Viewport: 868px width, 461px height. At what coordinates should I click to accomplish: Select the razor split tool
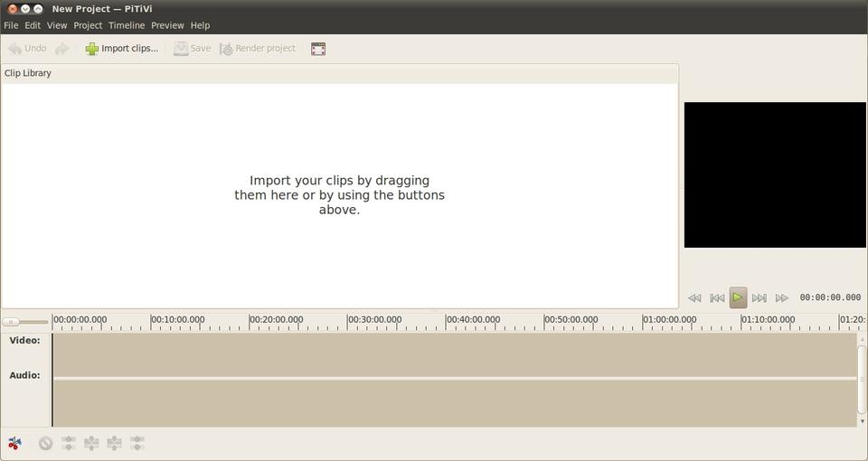(15, 443)
